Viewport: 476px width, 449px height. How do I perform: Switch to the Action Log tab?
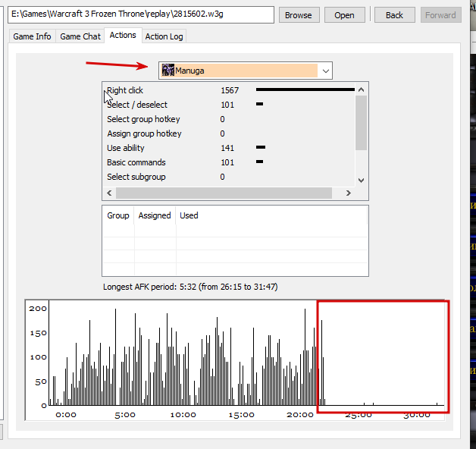click(x=164, y=36)
